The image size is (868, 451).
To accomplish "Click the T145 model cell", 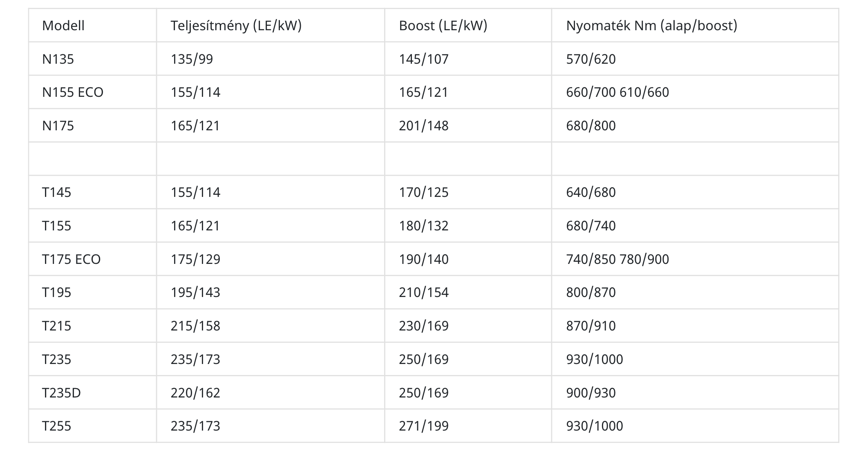I will point(56,192).
